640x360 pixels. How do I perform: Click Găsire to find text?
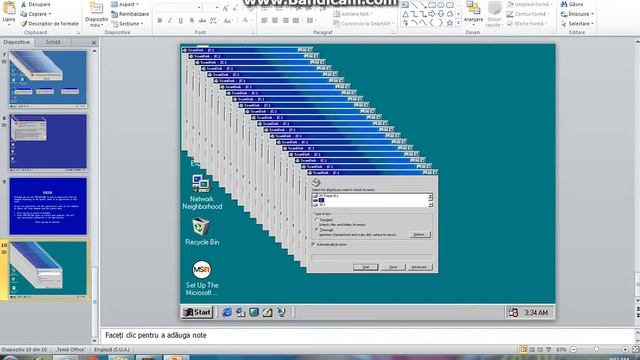(x=572, y=4)
